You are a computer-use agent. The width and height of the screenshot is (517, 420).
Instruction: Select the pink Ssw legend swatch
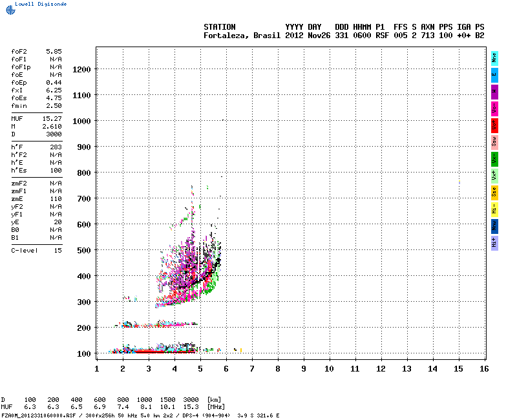[494, 142]
